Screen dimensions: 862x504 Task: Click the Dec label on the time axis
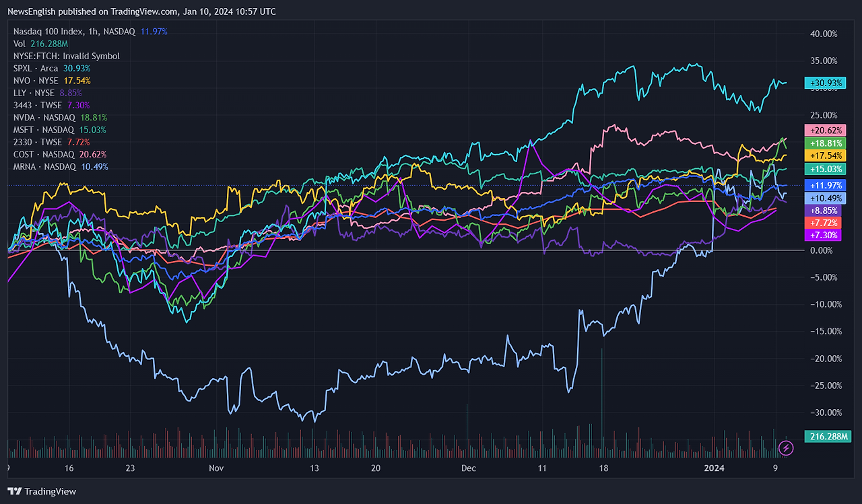pyautogui.click(x=469, y=468)
